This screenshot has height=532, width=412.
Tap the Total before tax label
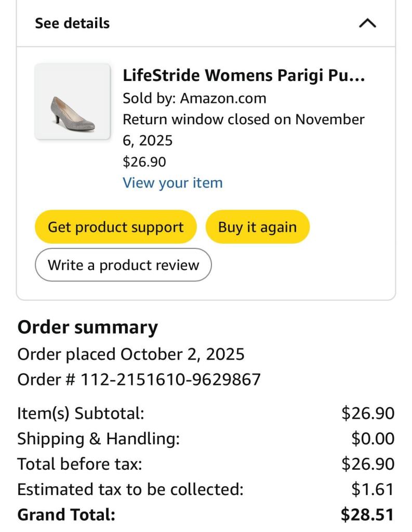[x=79, y=464]
